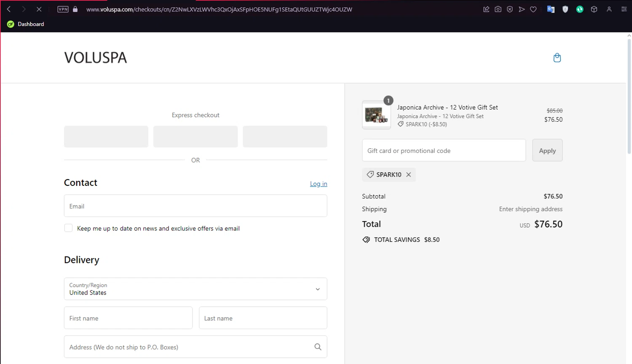Open the easy setup sliders menu
Screen dimensions: 632x364
pos(624,9)
